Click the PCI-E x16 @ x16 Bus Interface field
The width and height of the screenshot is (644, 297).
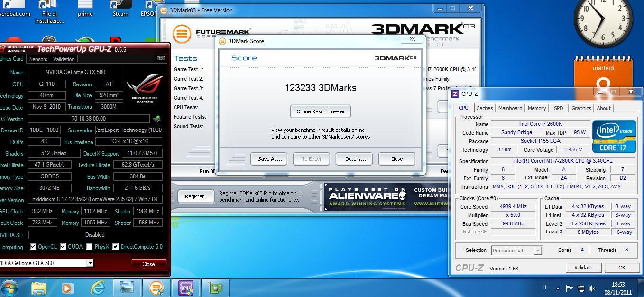pos(129,141)
